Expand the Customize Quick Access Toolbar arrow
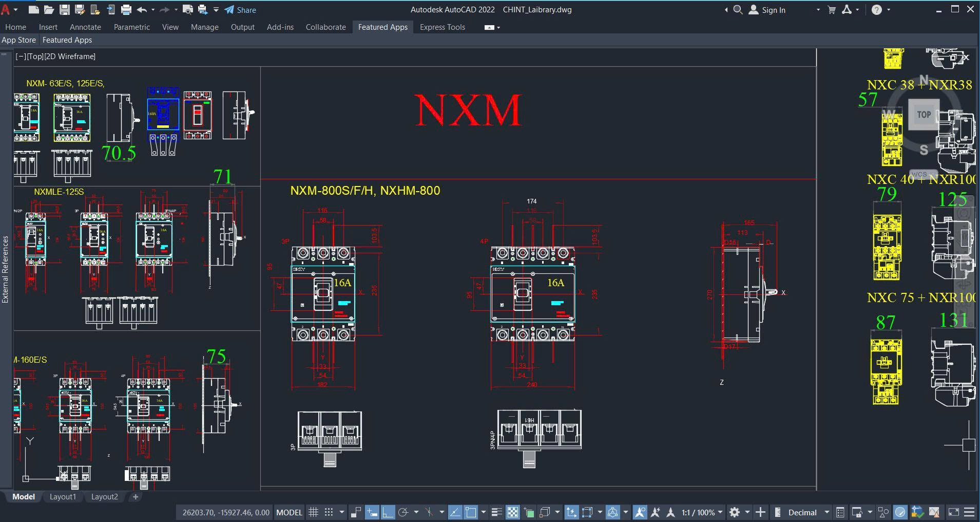 216,10
